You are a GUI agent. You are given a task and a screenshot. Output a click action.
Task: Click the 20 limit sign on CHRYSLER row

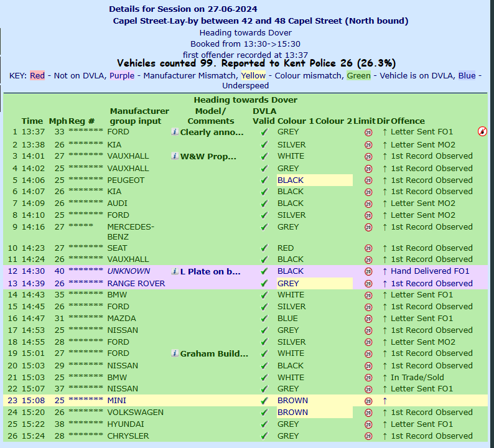368,436
